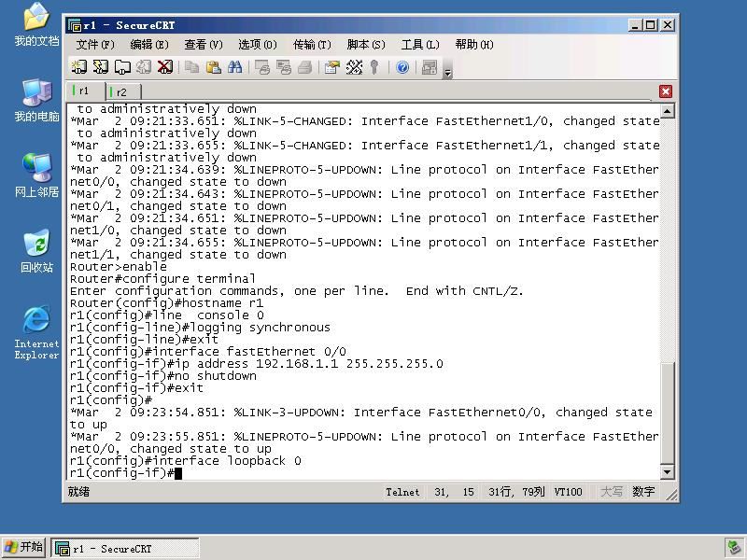The height and width of the screenshot is (560, 747).
Task: Click the last grayed toolbar icon
Action: 430,67
